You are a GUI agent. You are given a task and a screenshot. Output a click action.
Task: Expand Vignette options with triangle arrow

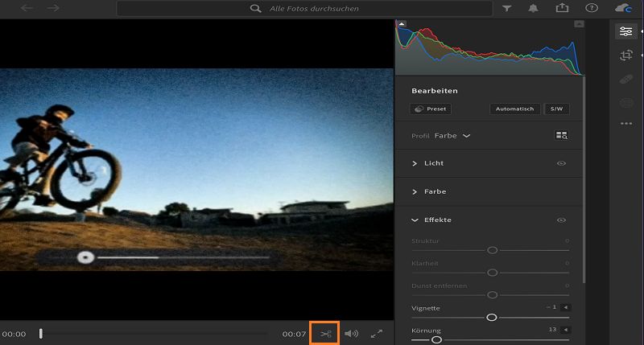[x=566, y=307]
